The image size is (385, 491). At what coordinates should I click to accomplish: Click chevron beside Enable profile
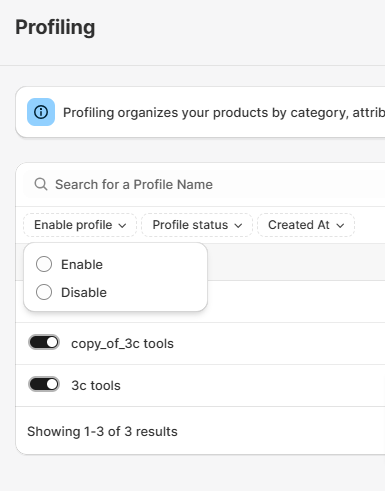click(x=122, y=226)
